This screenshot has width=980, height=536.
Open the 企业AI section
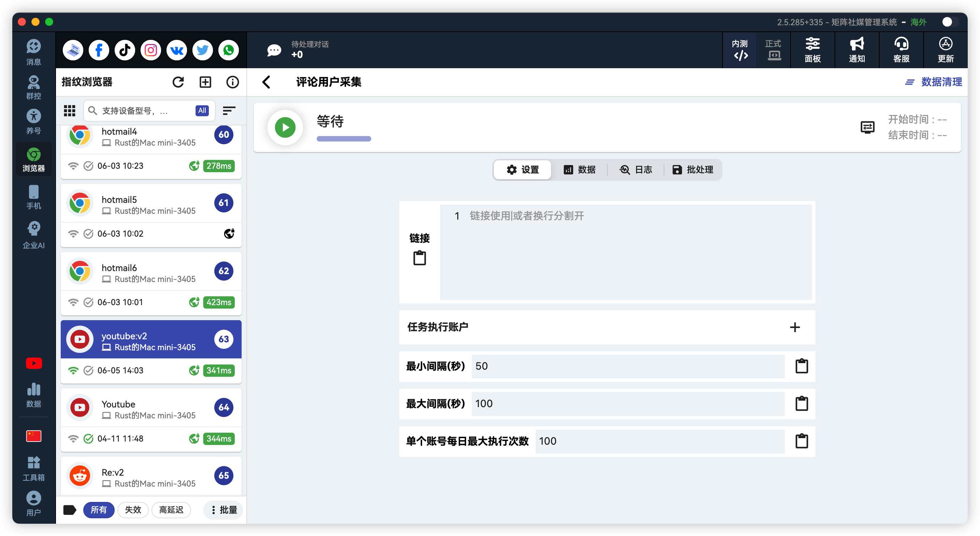click(x=33, y=235)
